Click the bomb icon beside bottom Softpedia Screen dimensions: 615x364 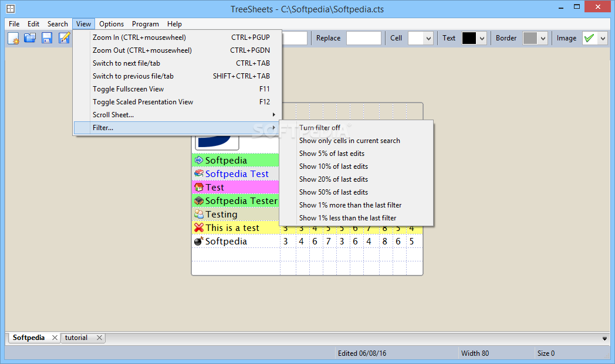199,241
